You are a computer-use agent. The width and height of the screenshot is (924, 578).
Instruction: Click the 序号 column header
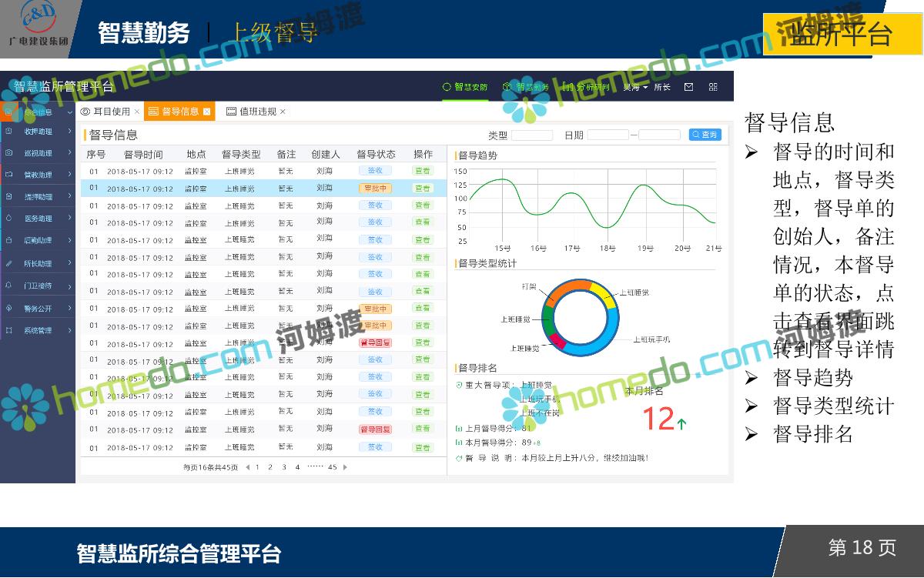pos(95,154)
